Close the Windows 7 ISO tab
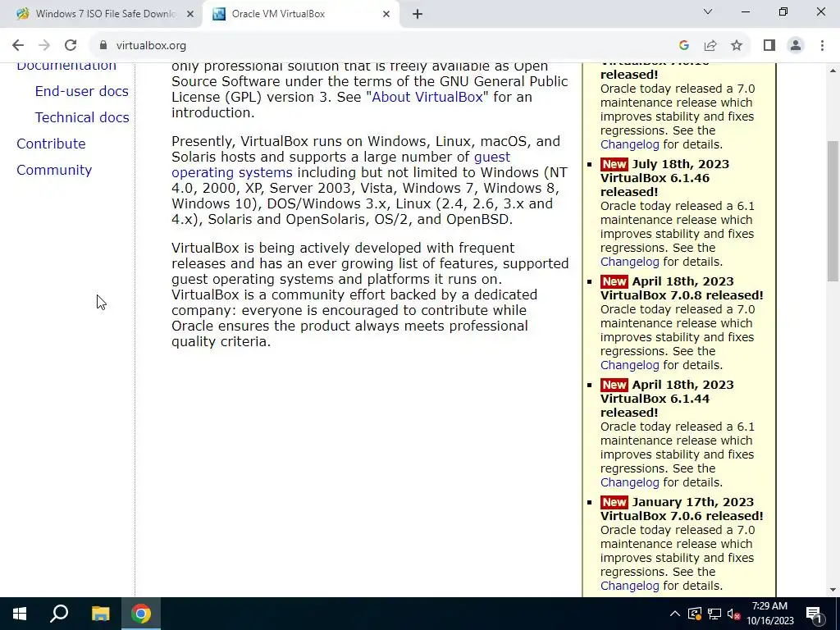This screenshot has width=840, height=630. (x=190, y=15)
